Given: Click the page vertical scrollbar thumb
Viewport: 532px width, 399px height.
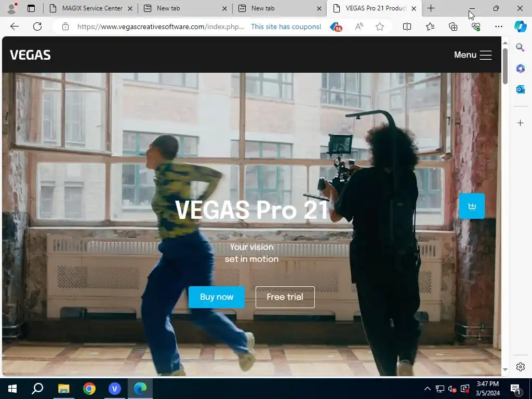Looking at the screenshot, I should [x=505, y=66].
